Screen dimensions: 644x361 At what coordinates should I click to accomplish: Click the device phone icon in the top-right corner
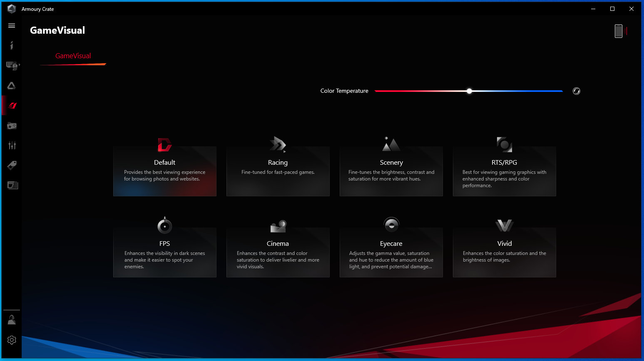pos(619,31)
